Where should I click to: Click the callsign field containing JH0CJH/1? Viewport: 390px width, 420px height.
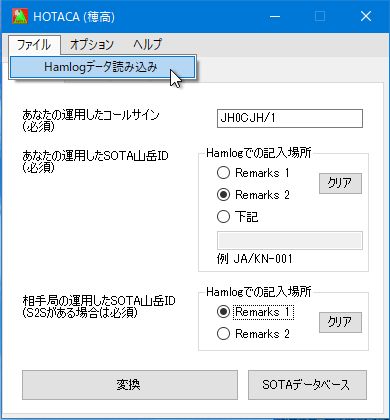pyautogui.click(x=290, y=118)
